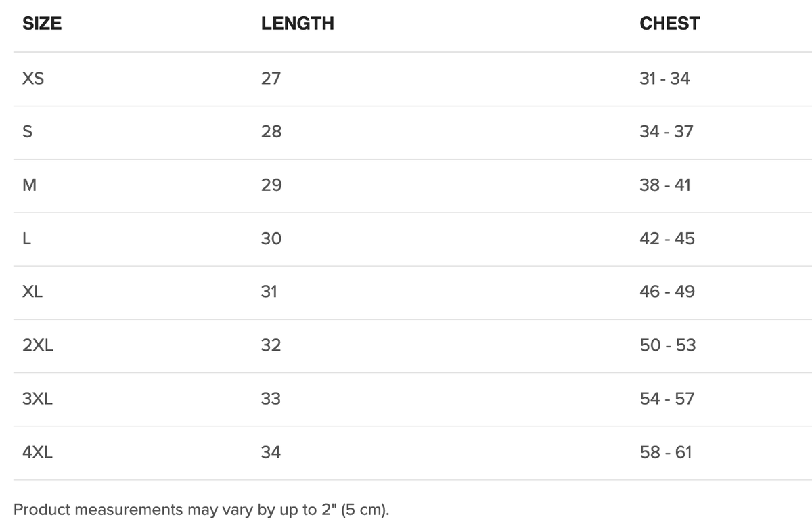Select the XS size cell

click(33, 79)
